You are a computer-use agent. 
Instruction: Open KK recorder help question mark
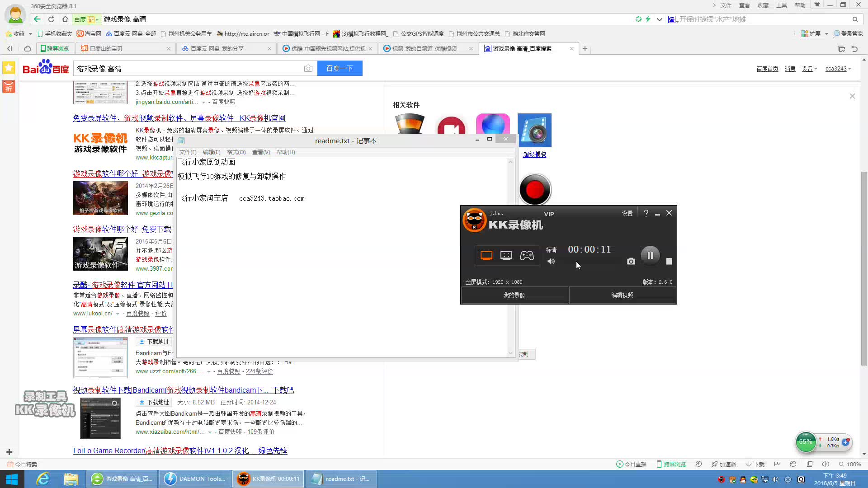[646, 213]
